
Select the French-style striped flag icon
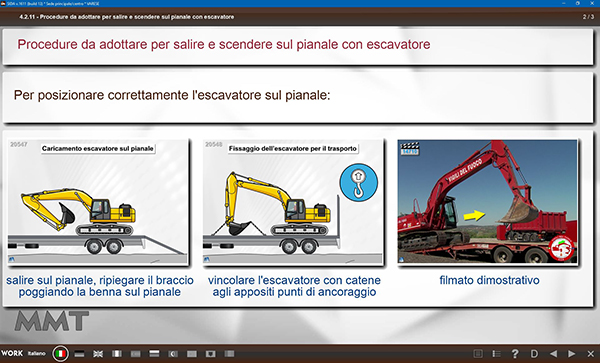[117, 354]
